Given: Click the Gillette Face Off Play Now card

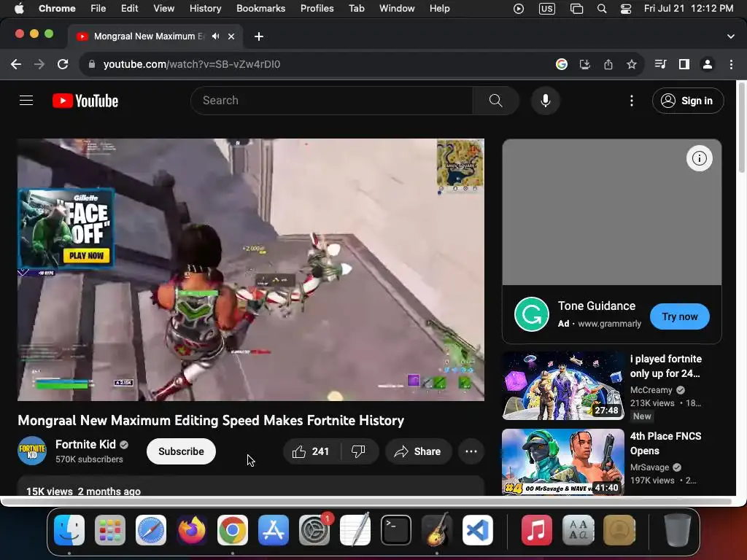Looking at the screenshot, I should point(66,228).
